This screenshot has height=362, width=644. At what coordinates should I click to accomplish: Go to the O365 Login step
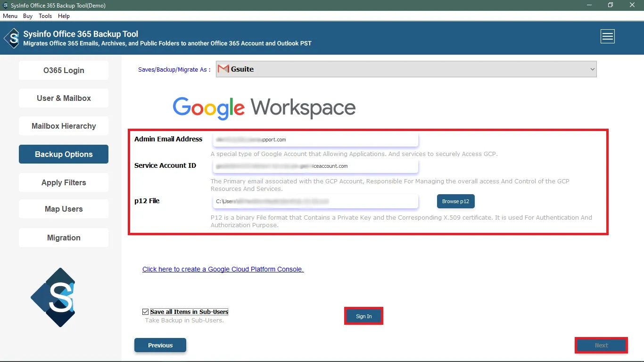(64, 70)
